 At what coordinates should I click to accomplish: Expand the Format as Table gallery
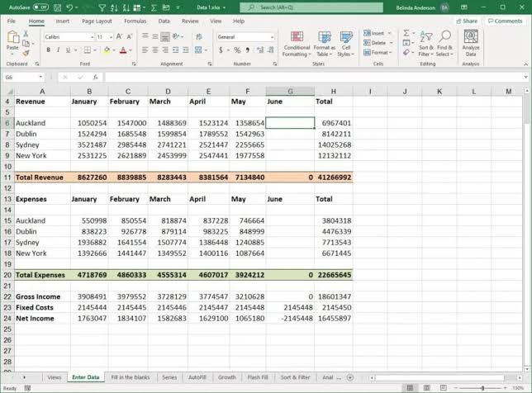[325, 44]
